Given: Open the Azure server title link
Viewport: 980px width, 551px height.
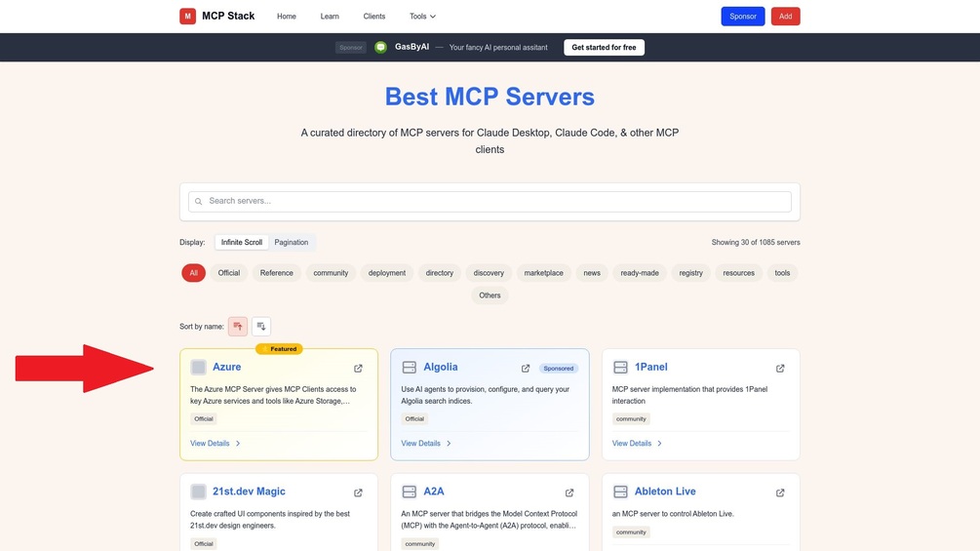Looking at the screenshot, I should tap(226, 368).
